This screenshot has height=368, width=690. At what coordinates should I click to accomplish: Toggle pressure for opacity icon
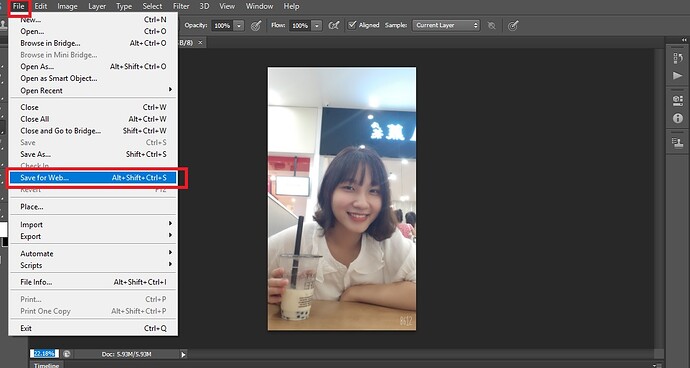click(x=256, y=26)
